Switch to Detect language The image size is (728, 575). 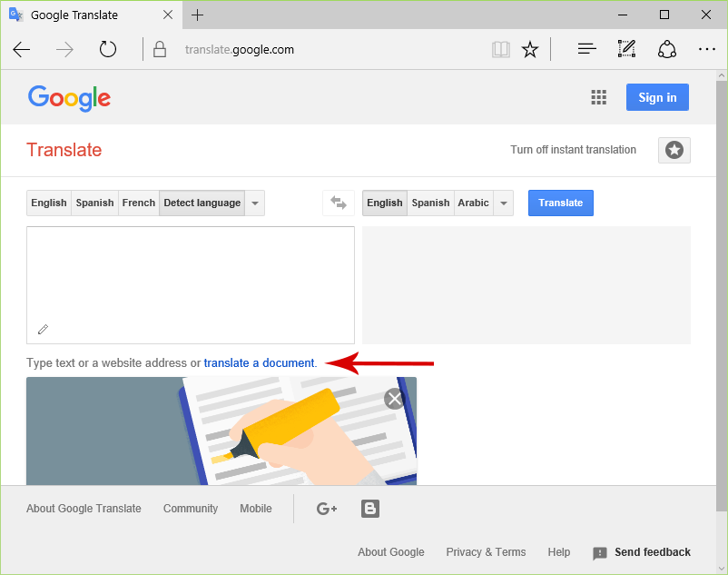coord(202,203)
